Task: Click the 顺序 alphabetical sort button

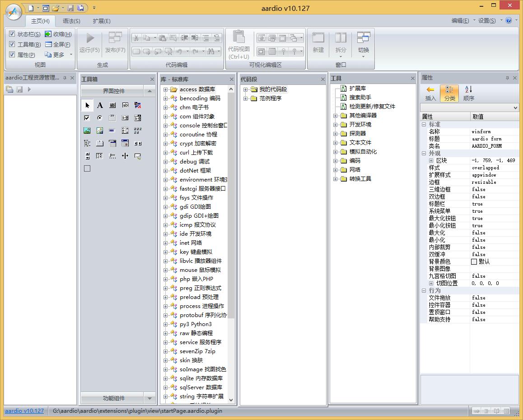Action: click(x=469, y=93)
